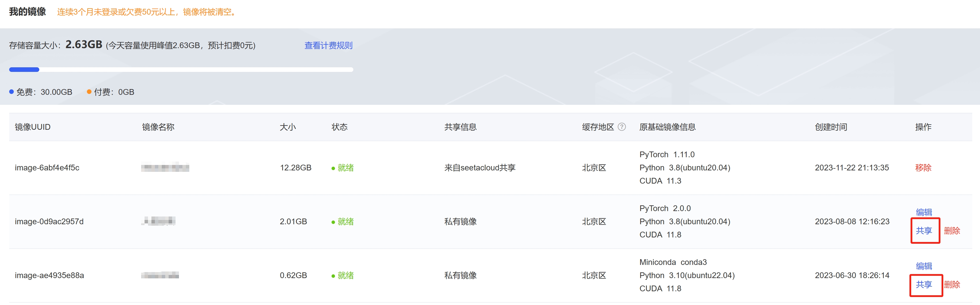The height and width of the screenshot is (305, 980).
Task: Click blurred image name of image-6abf4e4f5c
Action: click(165, 167)
